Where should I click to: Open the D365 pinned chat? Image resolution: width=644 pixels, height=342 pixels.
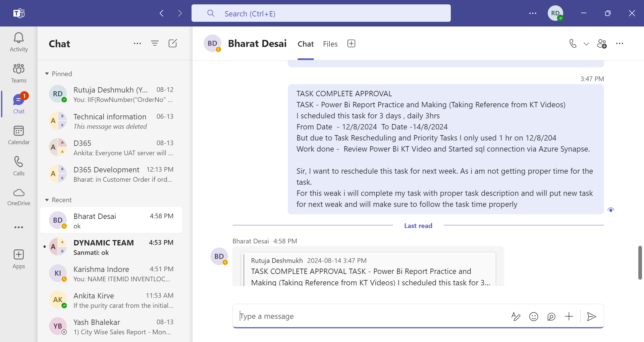[x=111, y=148]
